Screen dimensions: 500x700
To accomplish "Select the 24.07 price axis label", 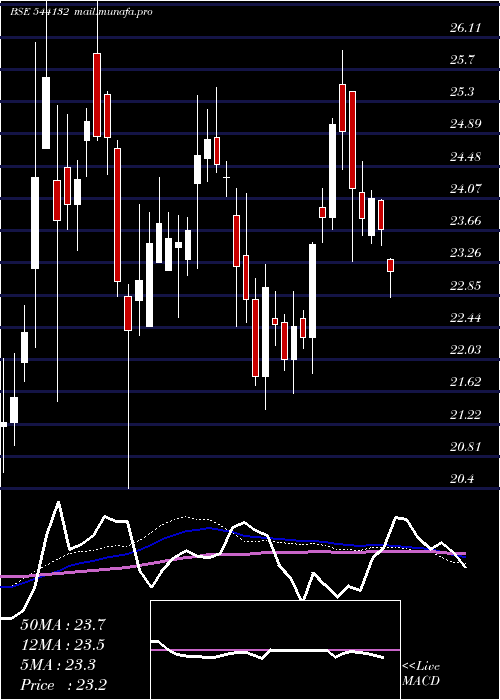I will point(465,189).
